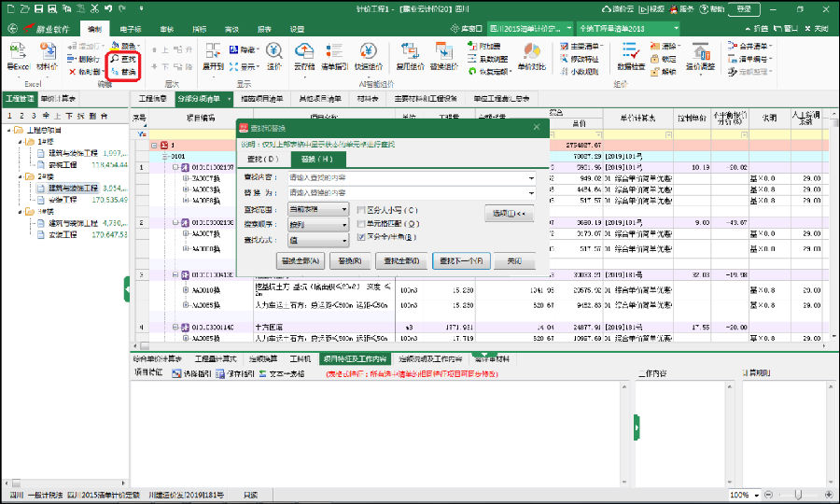Click the 单价对比 pie chart icon

pyautogui.click(x=531, y=56)
